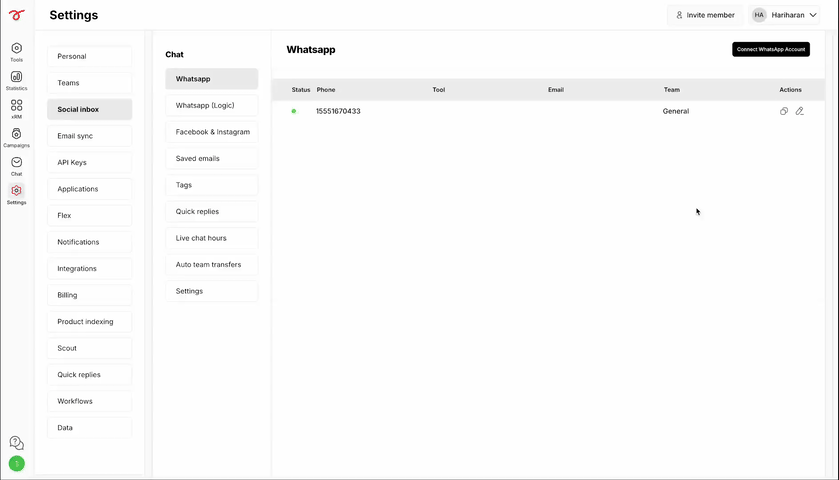Go to xRM module icon
This screenshot has height=480, width=839.
click(17, 109)
